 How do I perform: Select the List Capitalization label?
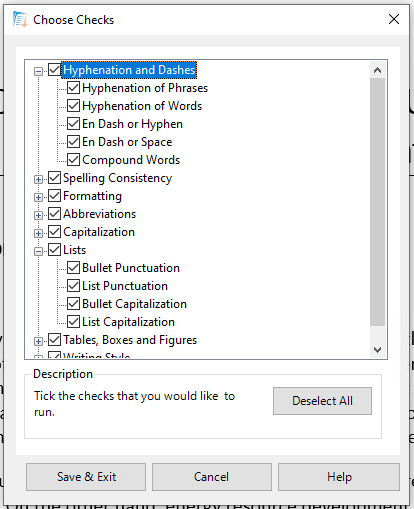(x=128, y=322)
